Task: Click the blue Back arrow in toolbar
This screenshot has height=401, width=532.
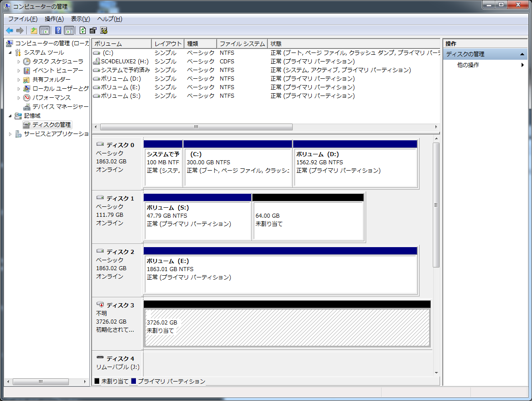Action: (10, 31)
